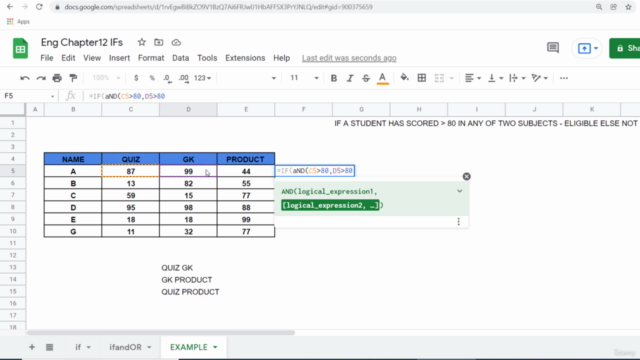Click the browser zoom magnifier icon

(599, 7)
